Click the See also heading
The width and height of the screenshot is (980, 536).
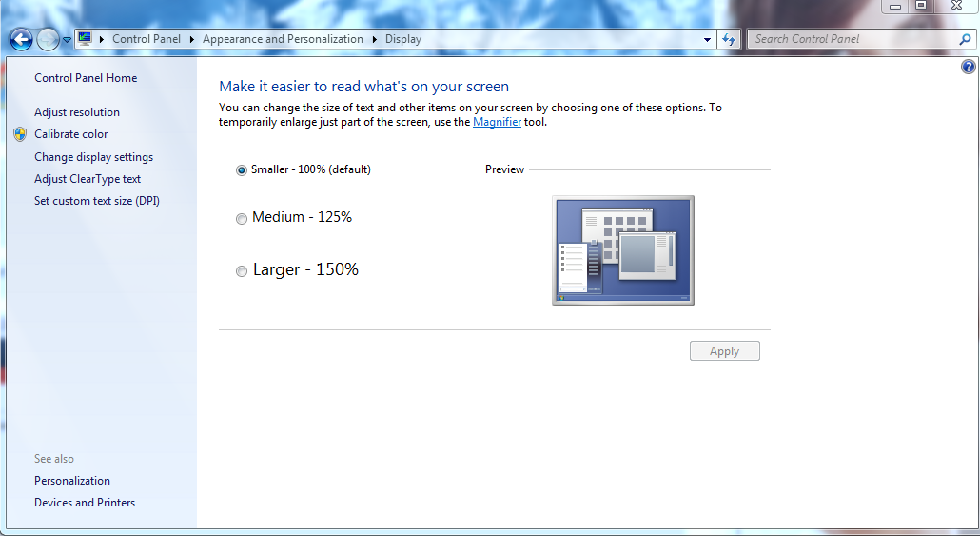[x=53, y=459]
